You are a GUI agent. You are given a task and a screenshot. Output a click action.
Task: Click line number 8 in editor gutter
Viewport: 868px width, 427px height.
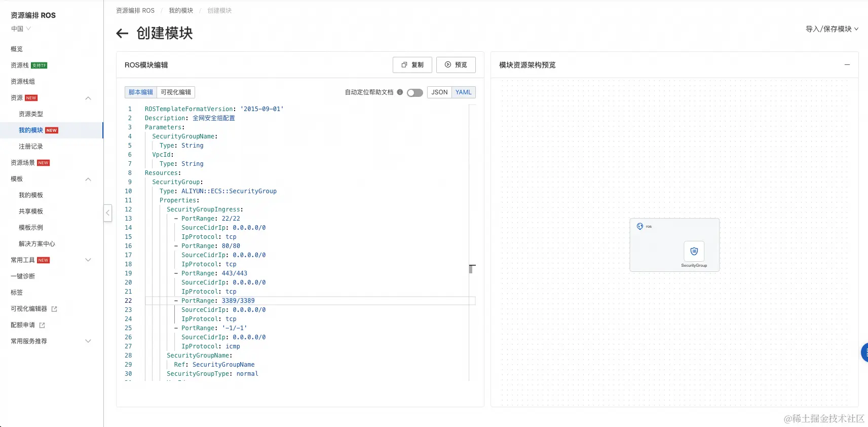point(130,173)
